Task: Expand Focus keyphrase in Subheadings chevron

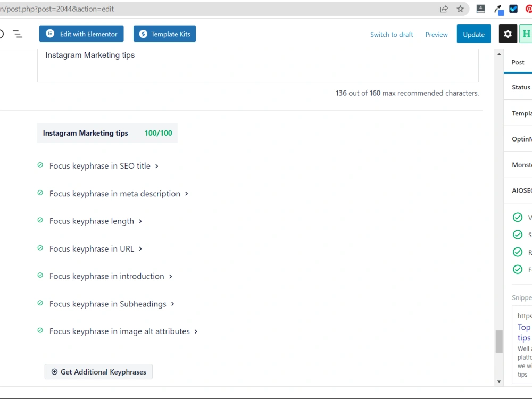Action: [x=173, y=304]
